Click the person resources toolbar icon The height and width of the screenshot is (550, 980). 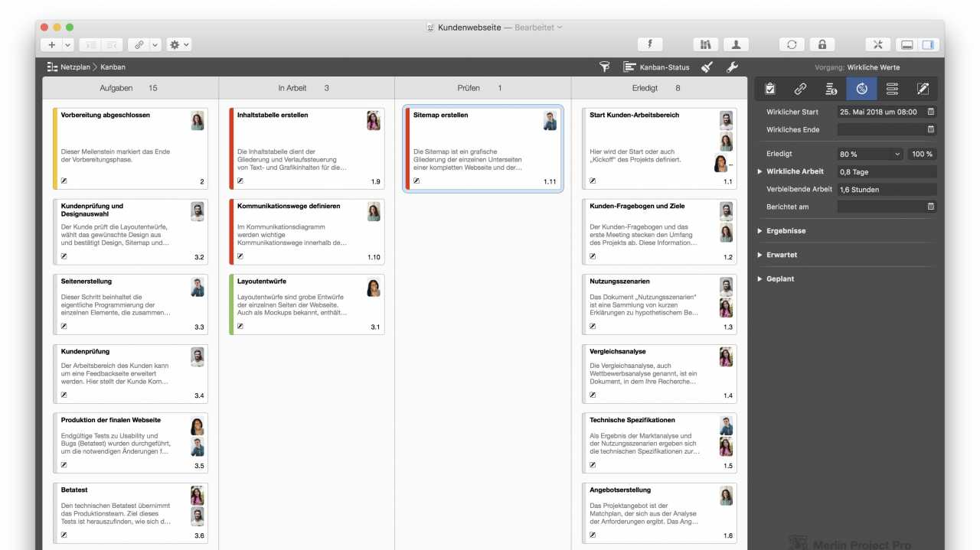tap(736, 45)
